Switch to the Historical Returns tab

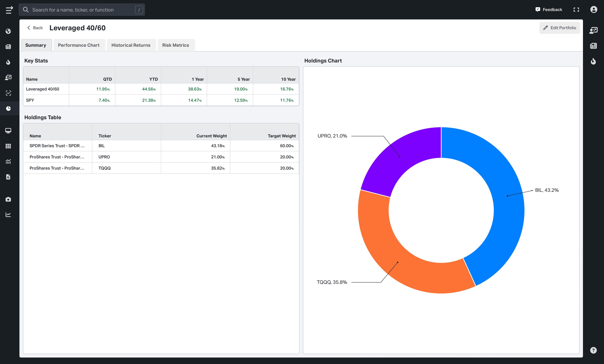point(131,45)
